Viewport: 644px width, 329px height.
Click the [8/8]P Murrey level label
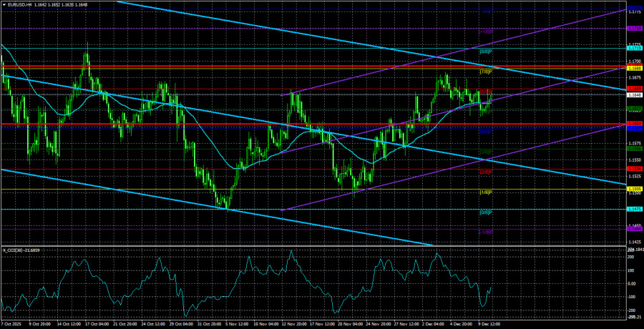click(486, 51)
